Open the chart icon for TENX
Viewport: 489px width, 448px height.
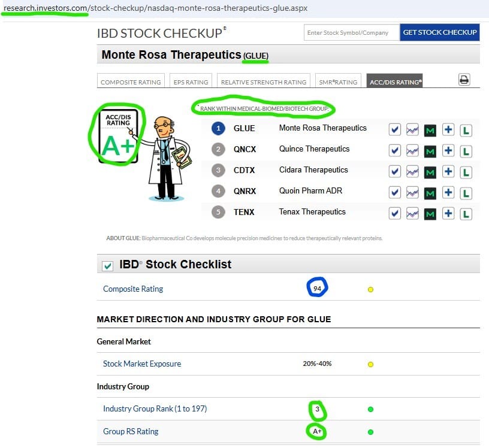[412, 214]
